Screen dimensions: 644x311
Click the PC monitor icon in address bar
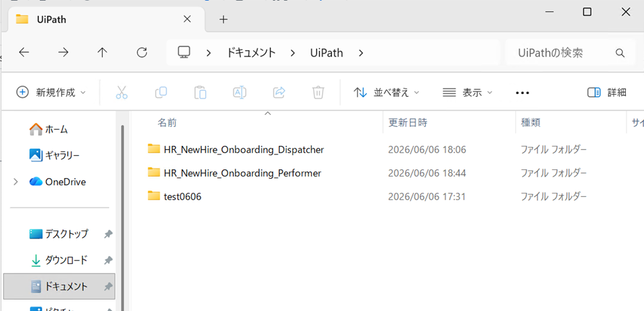tap(184, 52)
